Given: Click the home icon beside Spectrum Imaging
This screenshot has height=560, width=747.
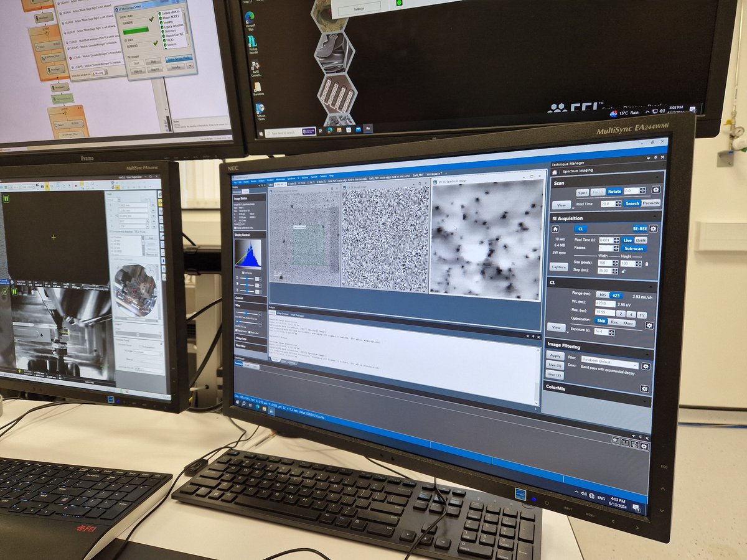Looking at the screenshot, I should (x=555, y=172).
